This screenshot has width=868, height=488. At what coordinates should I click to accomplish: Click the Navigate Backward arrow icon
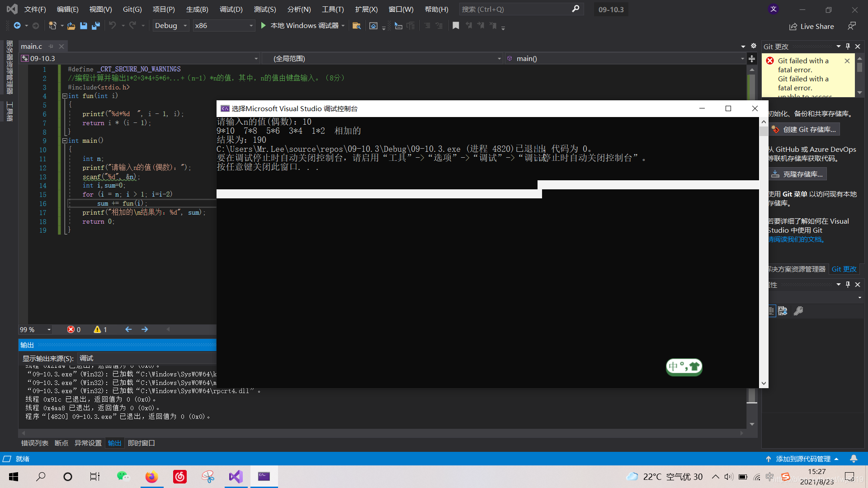point(17,26)
